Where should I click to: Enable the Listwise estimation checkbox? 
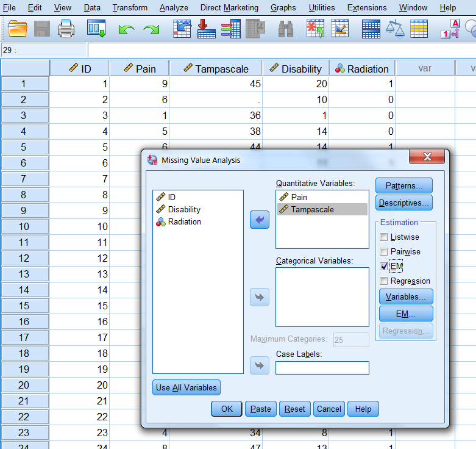point(383,237)
